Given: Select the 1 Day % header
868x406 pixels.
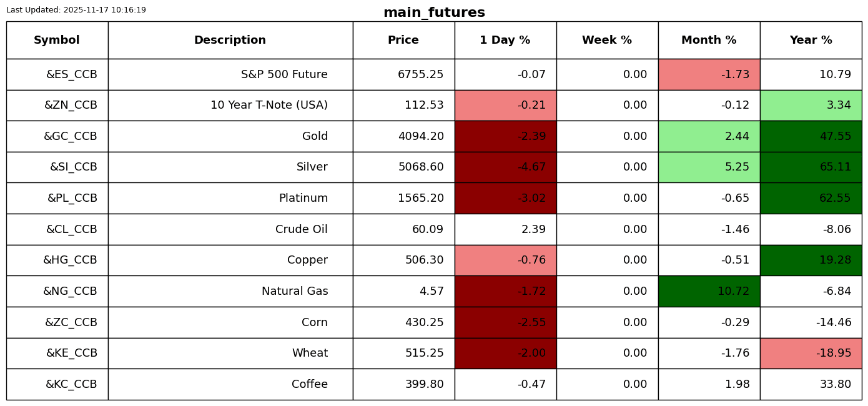Looking at the screenshot, I should [505, 41].
